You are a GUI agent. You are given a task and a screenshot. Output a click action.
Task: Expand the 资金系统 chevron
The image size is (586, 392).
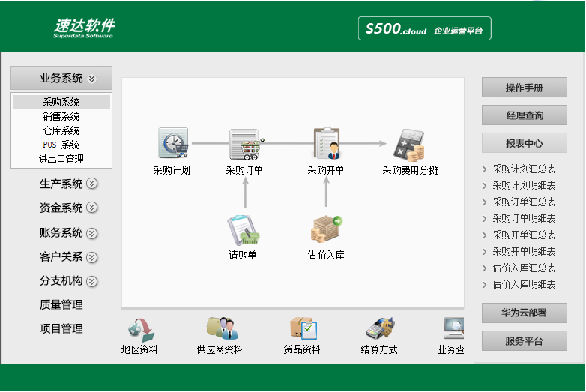[x=92, y=208]
